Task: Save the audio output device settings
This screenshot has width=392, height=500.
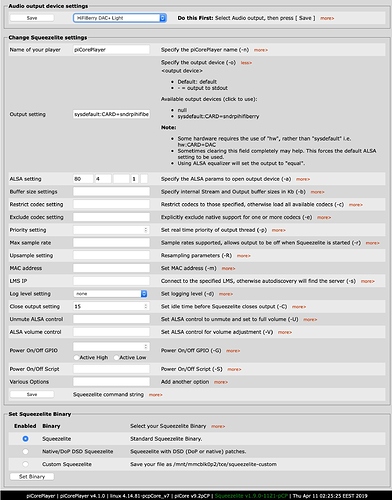Action: (32, 18)
